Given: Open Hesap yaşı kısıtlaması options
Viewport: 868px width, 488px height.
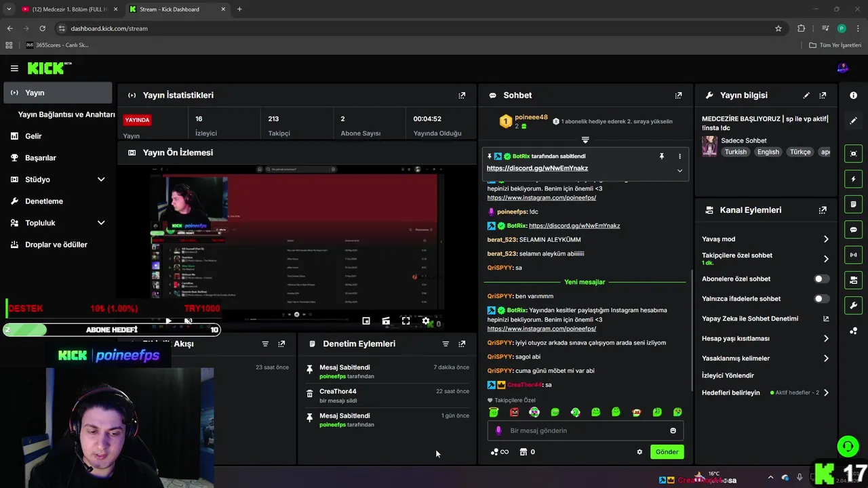Looking at the screenshot, I should click(x=826, y=338).
